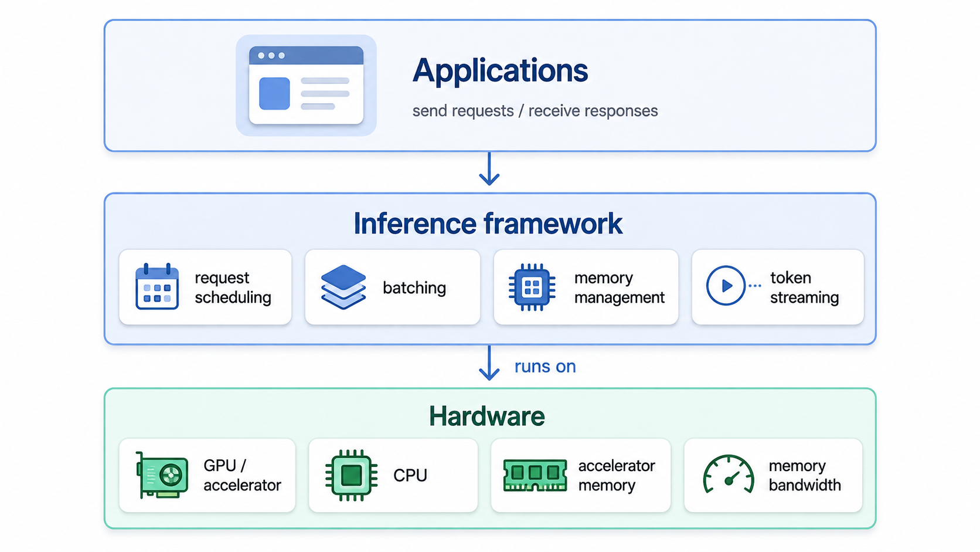The height and width of the screenshot is (552, 980).
Task: Click the 'memory management' label
Action: (619, 287)
